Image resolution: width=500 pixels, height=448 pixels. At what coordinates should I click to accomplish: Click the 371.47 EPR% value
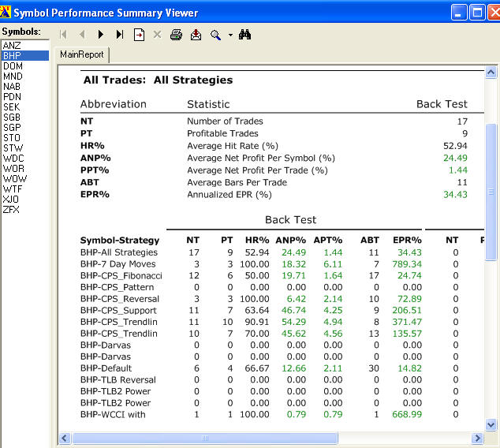point(407,322)
